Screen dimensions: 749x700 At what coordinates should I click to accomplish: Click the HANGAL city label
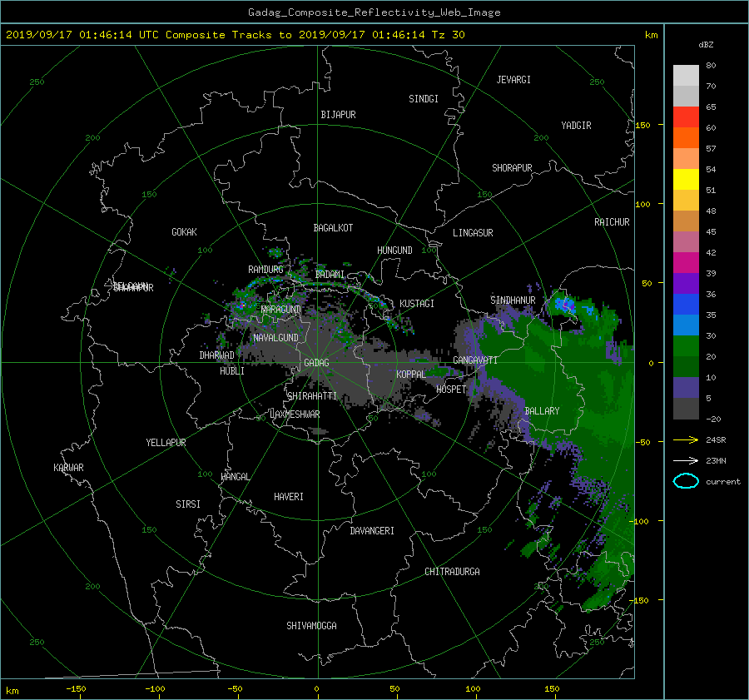coord(236,477)
